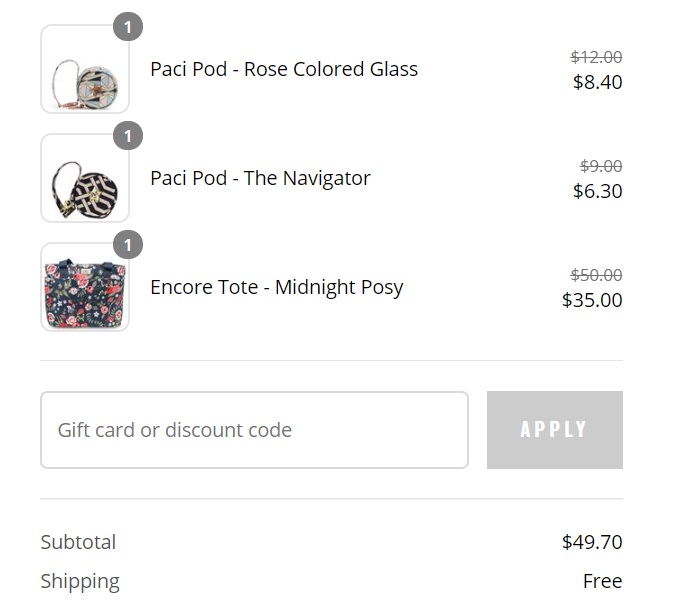Screen dimensions: 693x616
Task: Click the Midnight Posy Encore Tote thumbnail
Action: [85, 288]
